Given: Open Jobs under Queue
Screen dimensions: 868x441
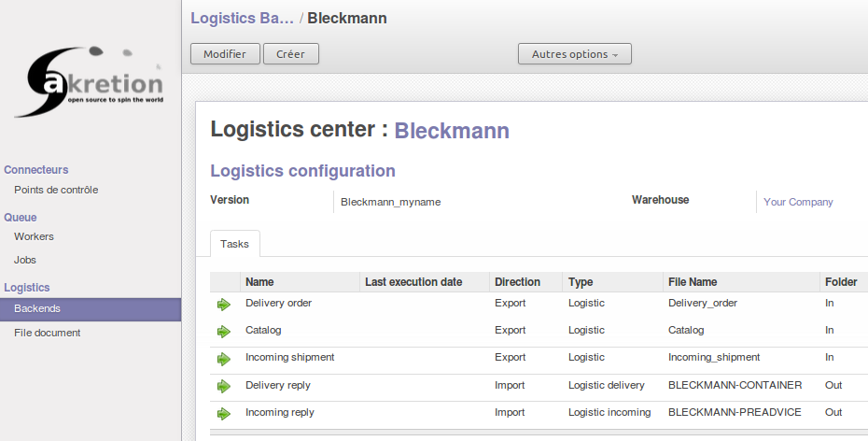Looking at the screenshot, I should 25,260.
